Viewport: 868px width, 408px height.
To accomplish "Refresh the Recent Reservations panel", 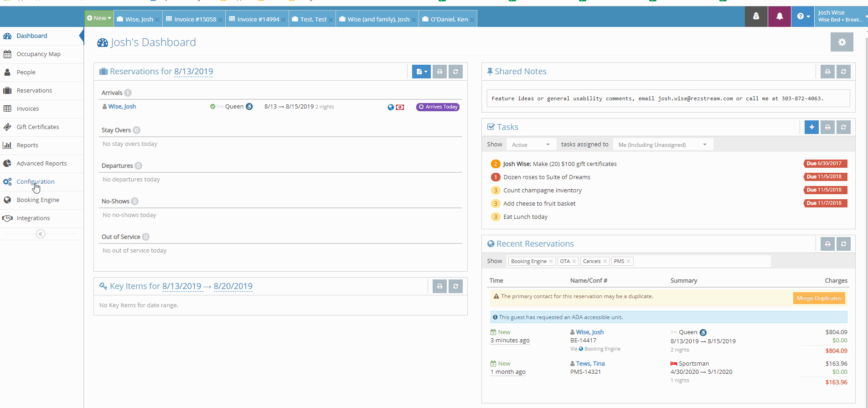I will (x=843, y=244).
